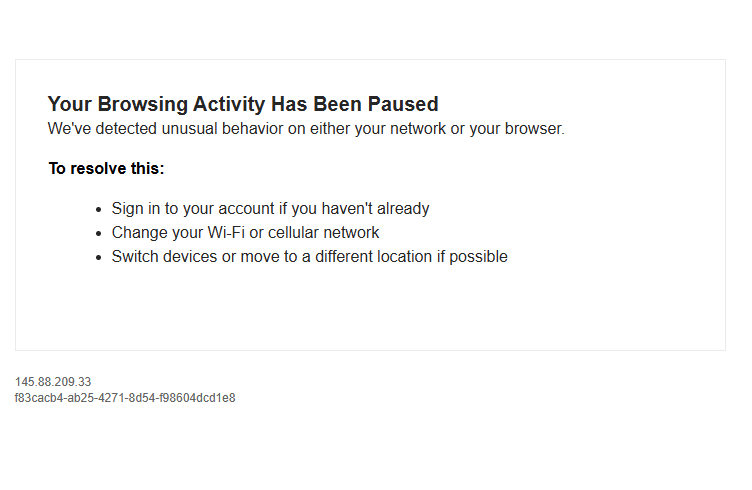Click the "We've detected unusual behavior" sentence
This screenshot has width=752, height=490.
tap(306, 129)
